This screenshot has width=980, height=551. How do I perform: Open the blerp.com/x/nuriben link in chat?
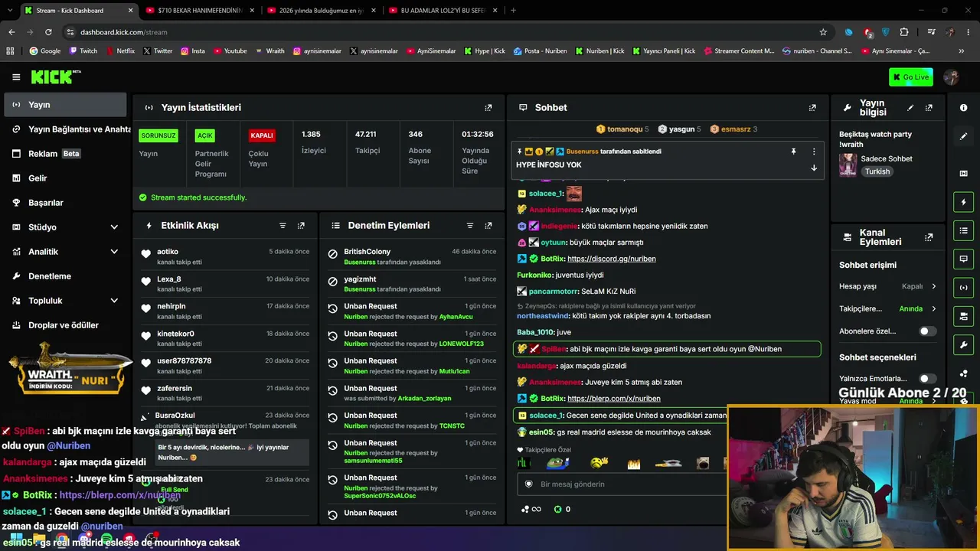coord(614,399)
